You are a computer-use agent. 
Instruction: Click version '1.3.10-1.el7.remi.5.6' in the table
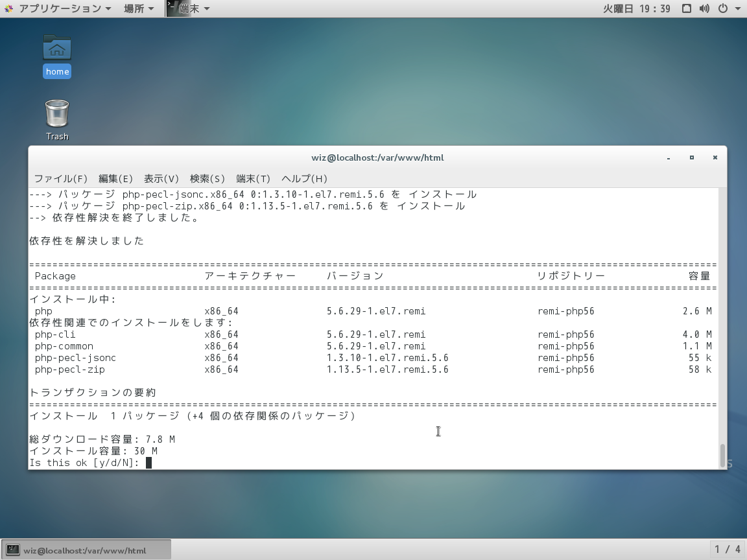387,358
